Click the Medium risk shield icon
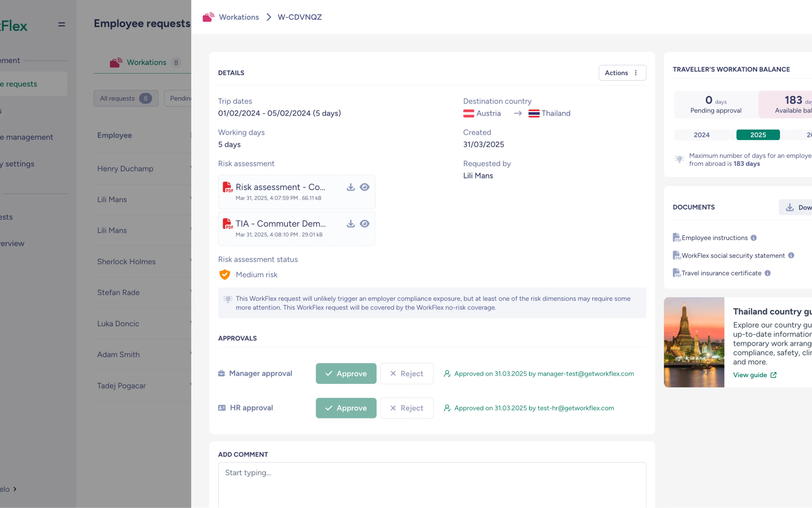 pyautogui.click(x=224, y=275)
